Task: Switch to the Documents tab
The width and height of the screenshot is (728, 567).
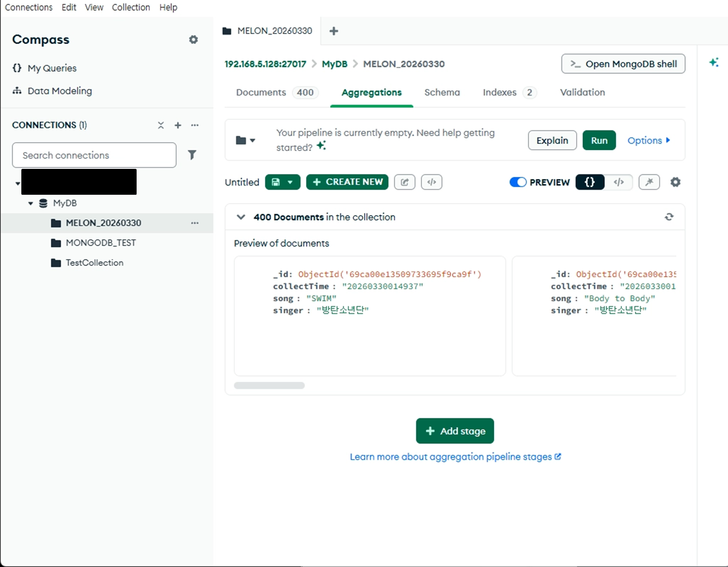Action: pyautogui.click(x=277, y=93)
